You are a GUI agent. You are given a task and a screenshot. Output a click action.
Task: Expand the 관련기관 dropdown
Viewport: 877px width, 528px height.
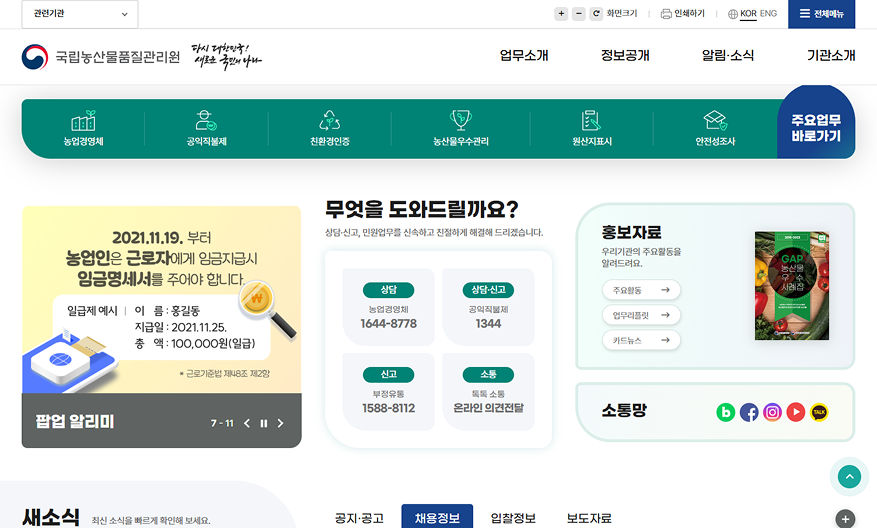coord(80,14)
